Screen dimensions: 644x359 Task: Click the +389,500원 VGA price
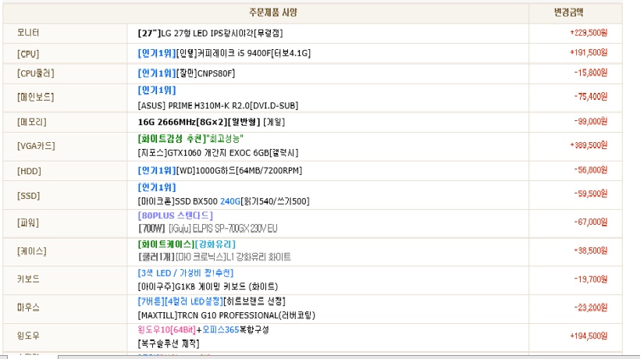point(589,145)
